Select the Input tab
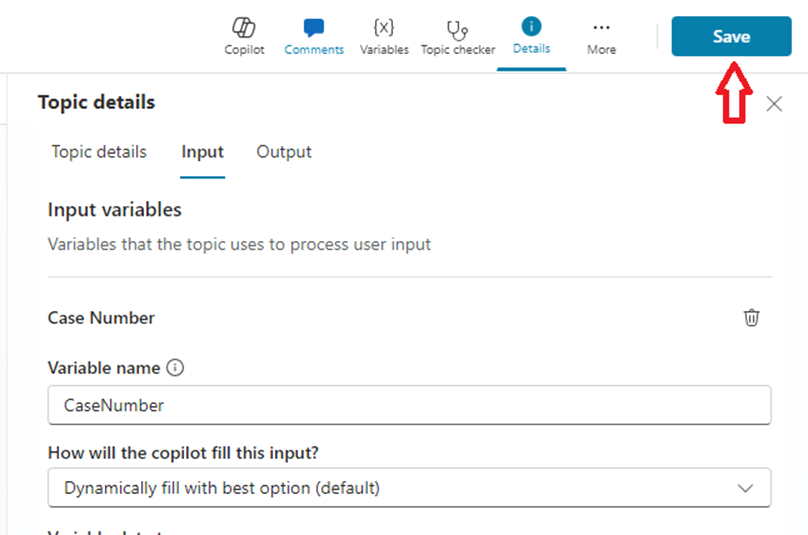 [x=202, y=152]
